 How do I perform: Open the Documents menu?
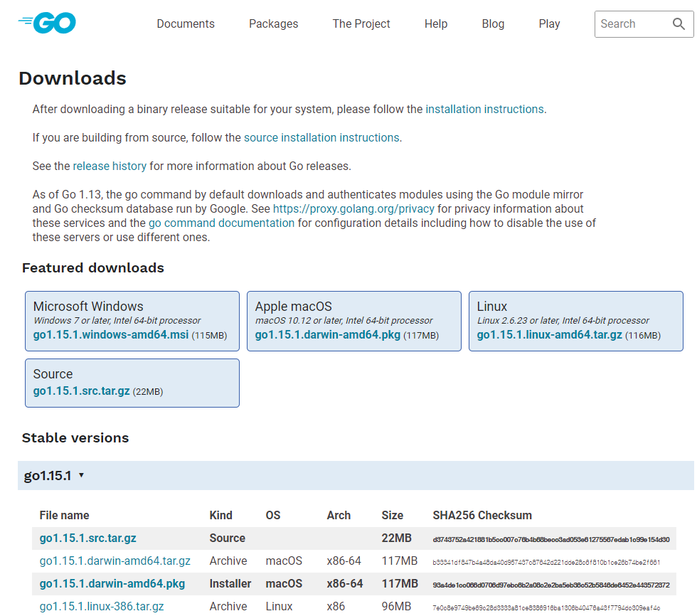click(186, 24)
